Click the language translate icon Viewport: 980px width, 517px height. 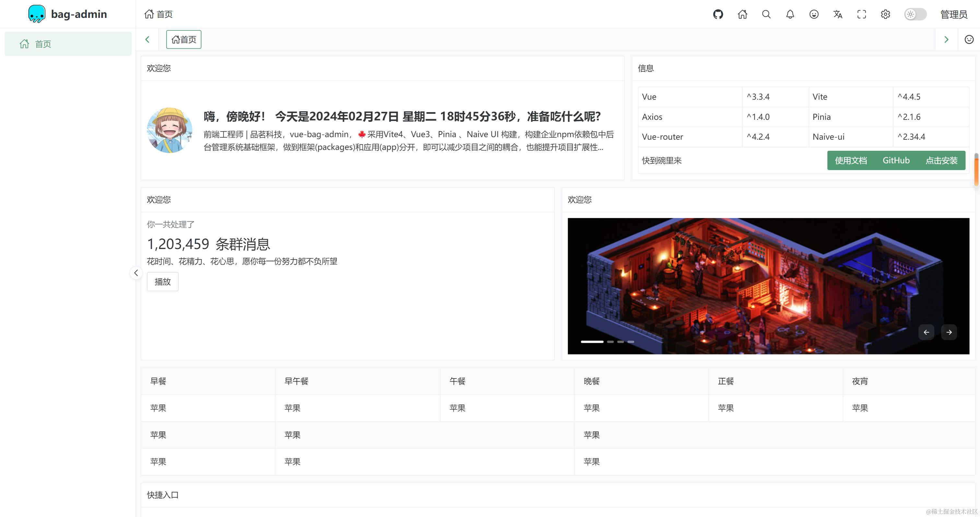(838, 14)
